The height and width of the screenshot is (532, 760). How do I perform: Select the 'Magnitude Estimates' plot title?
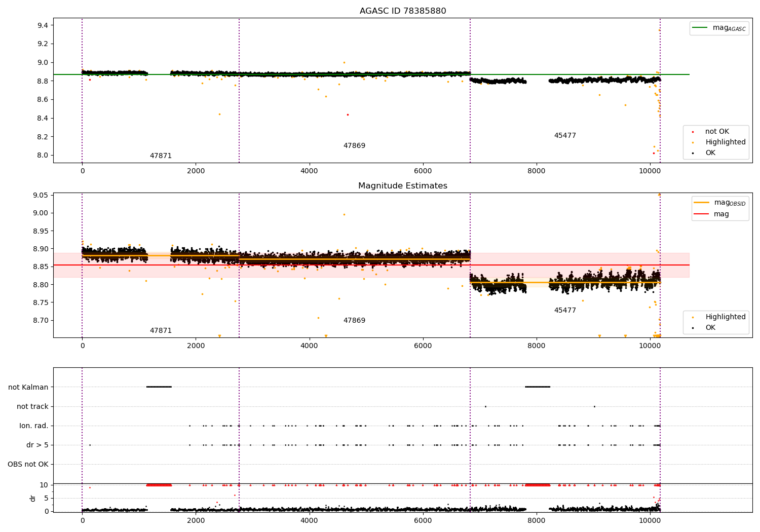coord(403,186)
